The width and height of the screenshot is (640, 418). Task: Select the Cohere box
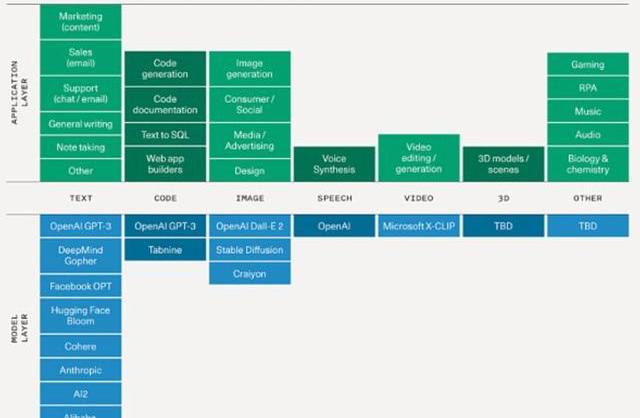(x=80, y=346)
